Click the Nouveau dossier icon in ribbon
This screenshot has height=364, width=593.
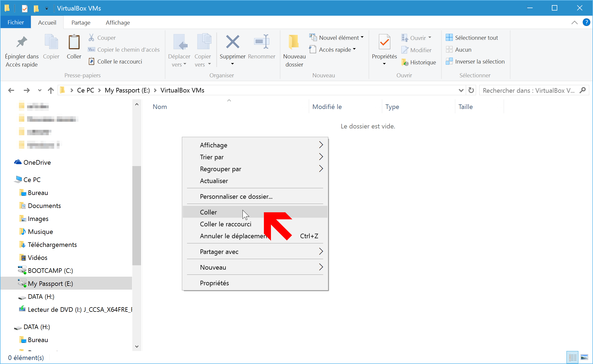point(294,42)
